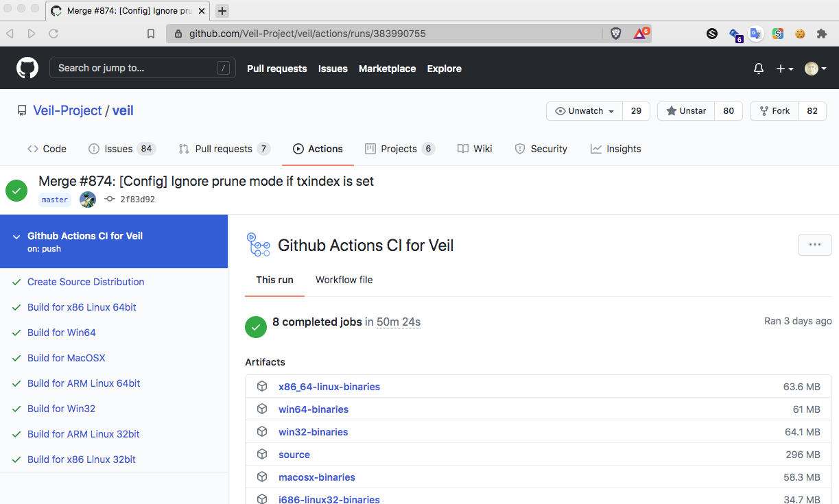Open the extensions puzzle icon

(x=822, y=33)
